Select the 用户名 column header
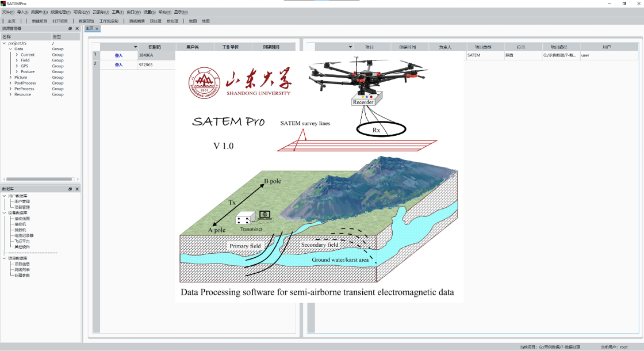The height and width of the screenshot is (351, 644). click(194, 47)
